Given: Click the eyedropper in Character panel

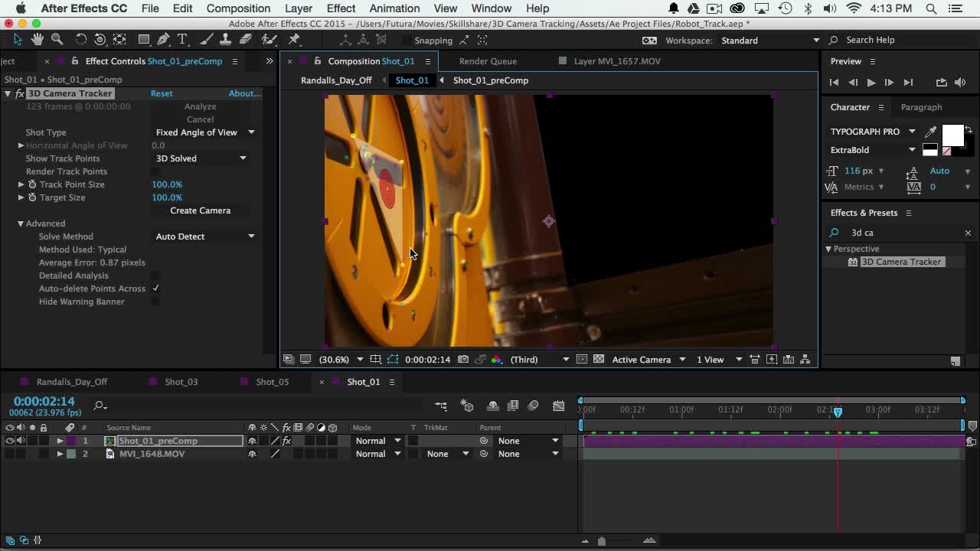Looking at the screenshot, I should 931,132.
